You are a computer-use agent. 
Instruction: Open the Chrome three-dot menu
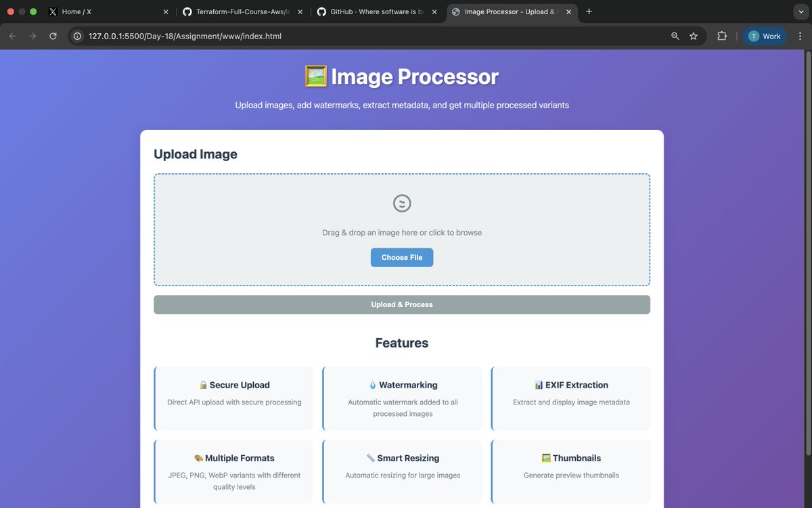[800, 36]
